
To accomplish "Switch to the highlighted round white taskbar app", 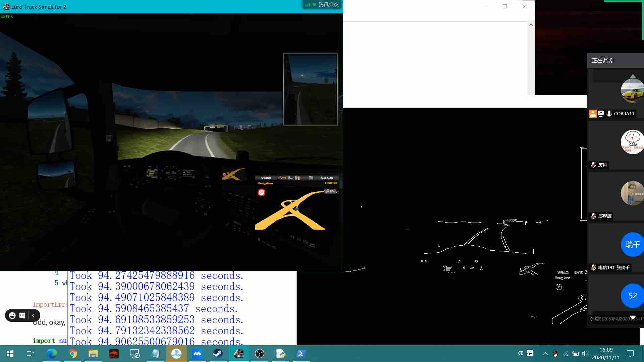I will coord(176,354).
